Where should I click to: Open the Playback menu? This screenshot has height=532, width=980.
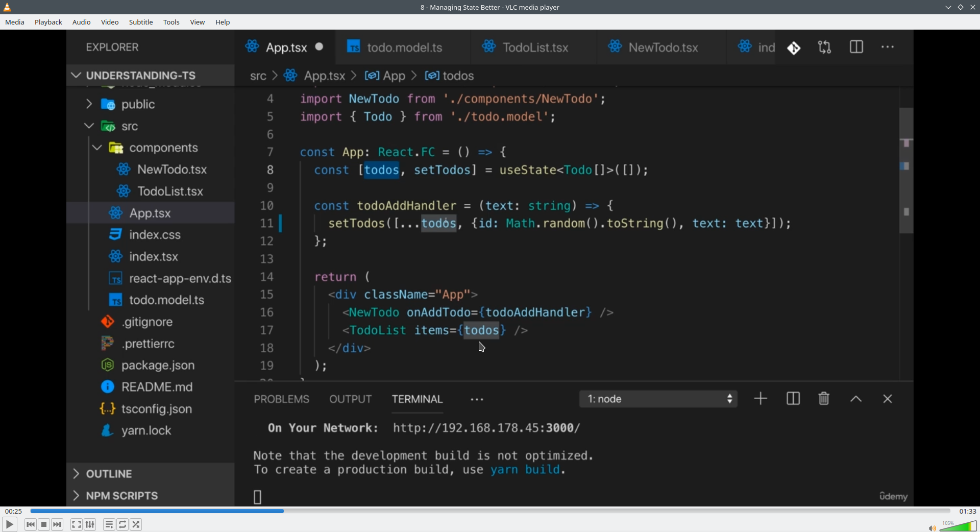48,22
